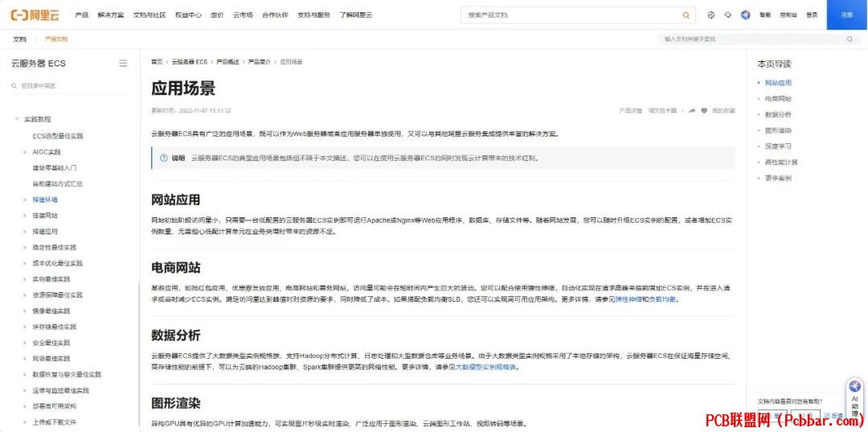This screenshot has width=868, height=432.
Task: Click the blue question icon beside 说明
Action: (163, 158)
